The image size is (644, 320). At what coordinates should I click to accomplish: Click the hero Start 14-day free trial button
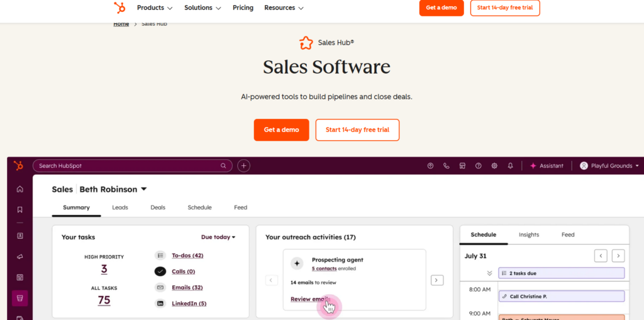[357, 130]
